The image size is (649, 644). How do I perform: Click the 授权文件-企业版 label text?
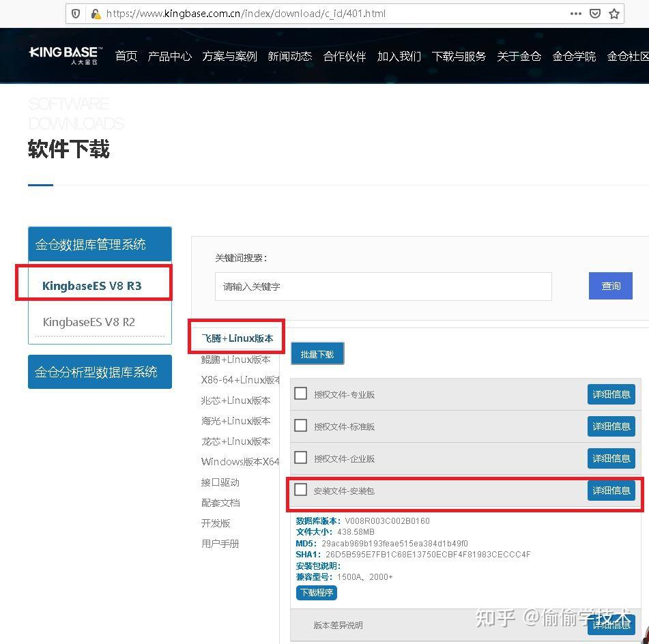pos(344,458)
